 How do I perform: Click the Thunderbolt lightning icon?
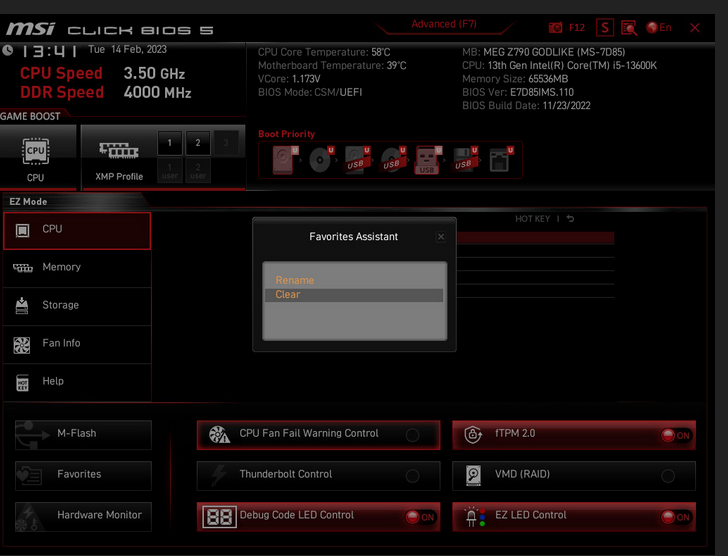click(x=219, y=475)
